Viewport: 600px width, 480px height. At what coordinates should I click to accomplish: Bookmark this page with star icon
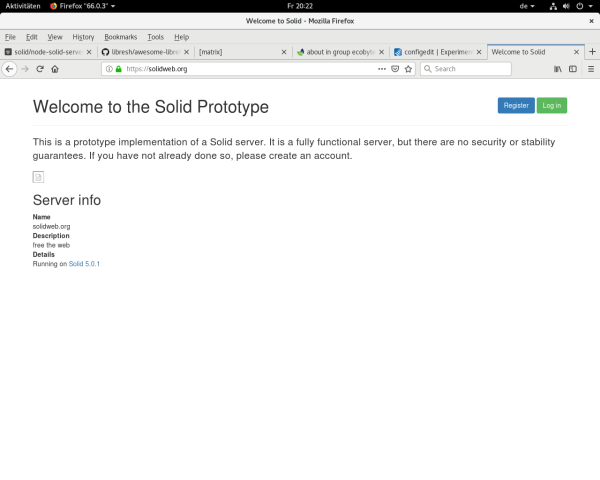(x=408, y=69)
